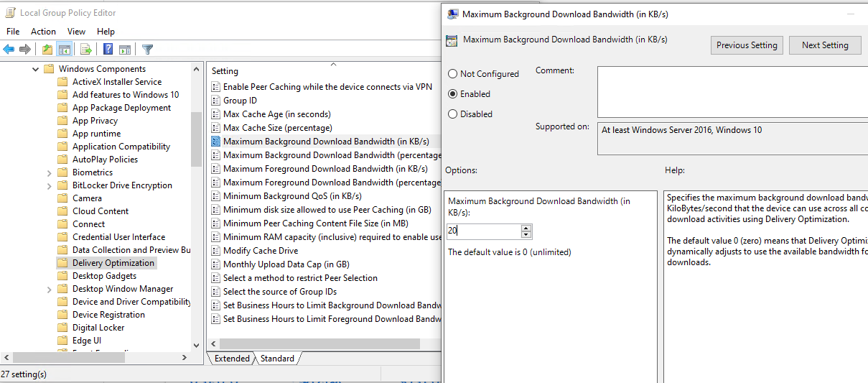Image resolution: width=868 pixels, height=383 pixels.
Task: Click the Filter funnel toolbar icon
Action: pos(147,50)
